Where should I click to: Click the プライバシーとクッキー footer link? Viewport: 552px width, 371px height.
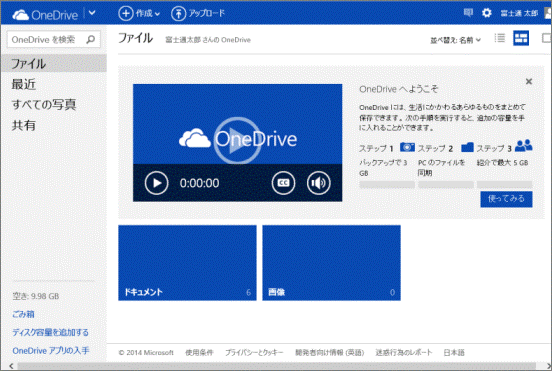254,352
